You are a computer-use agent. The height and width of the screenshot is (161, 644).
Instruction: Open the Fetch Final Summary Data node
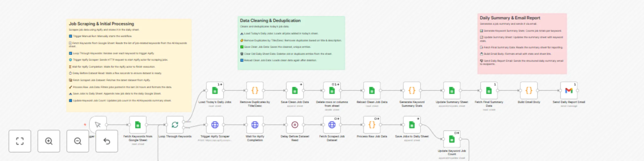[489, 91]
